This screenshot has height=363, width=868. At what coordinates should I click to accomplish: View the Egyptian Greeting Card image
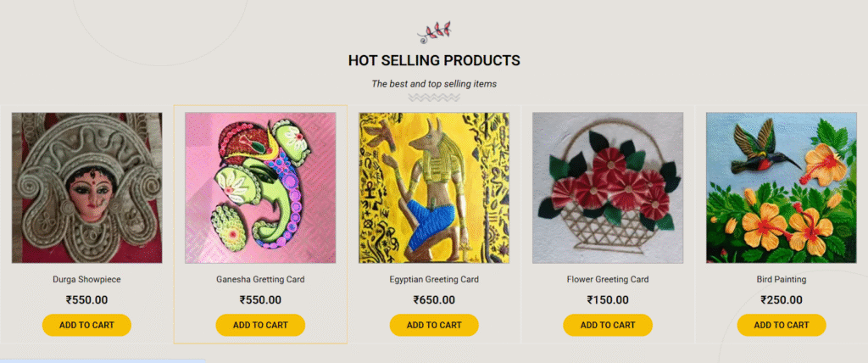(x=434, y=187)
